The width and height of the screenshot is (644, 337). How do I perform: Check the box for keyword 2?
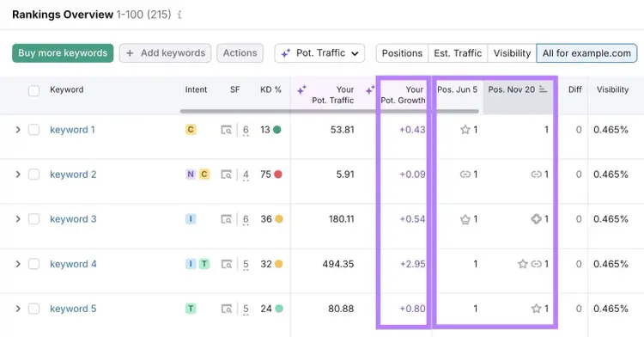coord(33,175)
